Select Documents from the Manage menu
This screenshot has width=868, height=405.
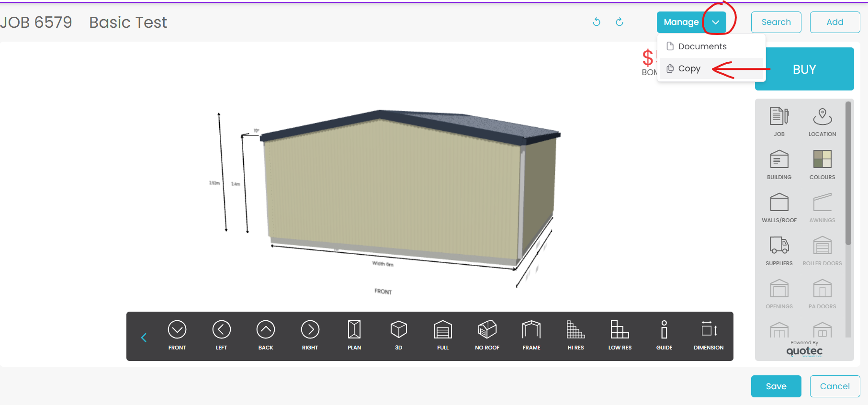(702, 46)
